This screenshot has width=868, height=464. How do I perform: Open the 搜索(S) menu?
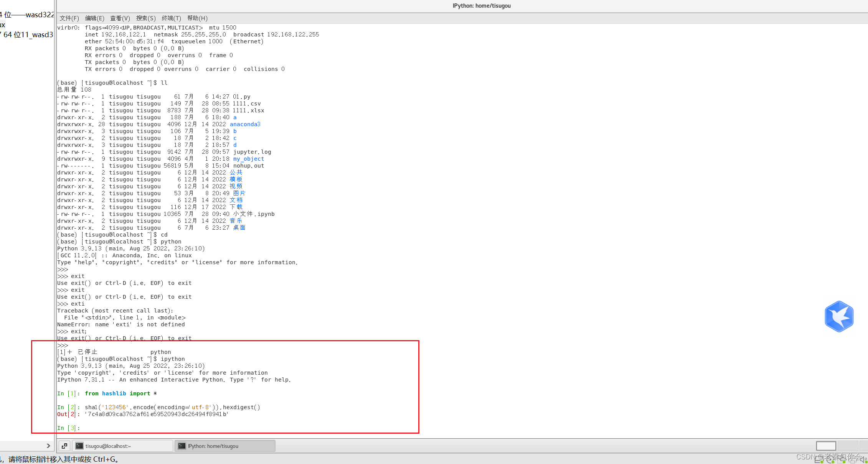[146, 18]
